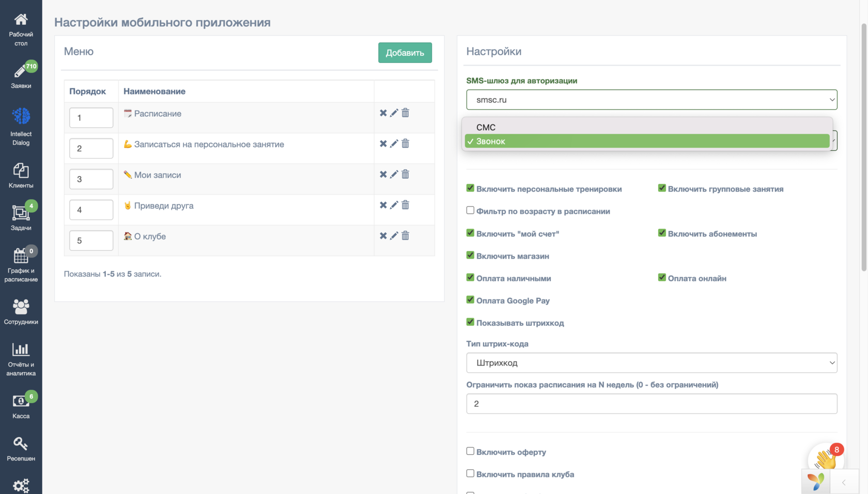
Task: Click the X icon for Записаться на персональное занятие
Action: coord(383,144)
